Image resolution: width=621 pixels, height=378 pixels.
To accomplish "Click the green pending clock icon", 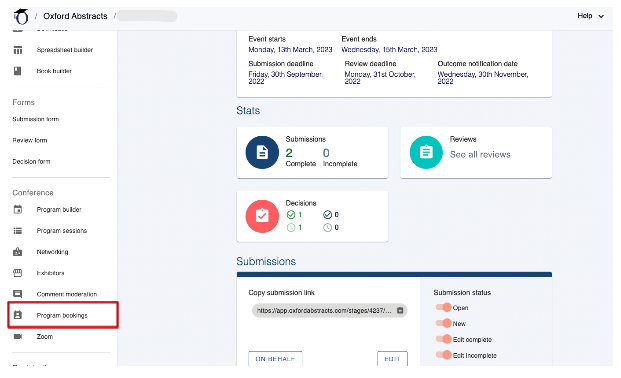I will tap(291, 227).
